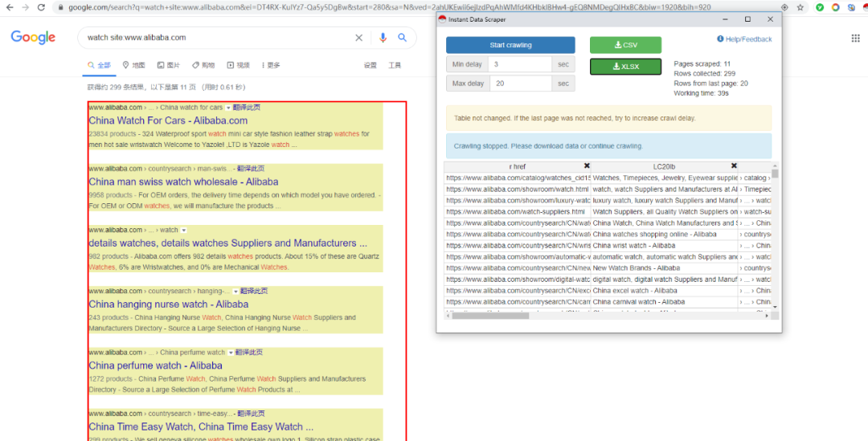Click the browser address bar URL

tap(390, 7)
